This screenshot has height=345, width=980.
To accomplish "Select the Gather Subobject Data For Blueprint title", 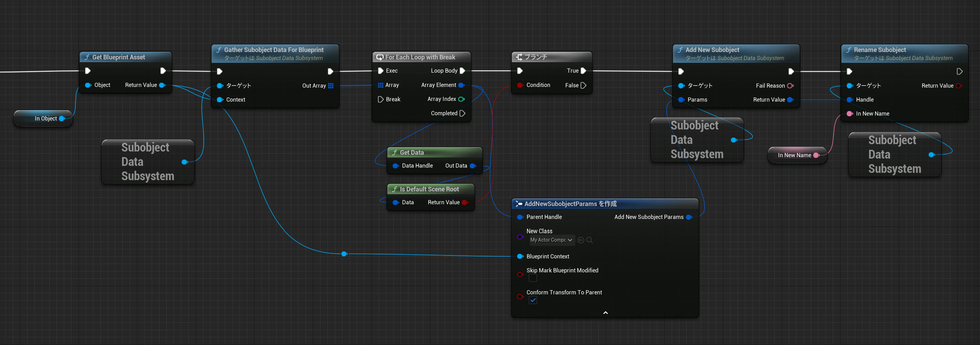I will [273, 50].
